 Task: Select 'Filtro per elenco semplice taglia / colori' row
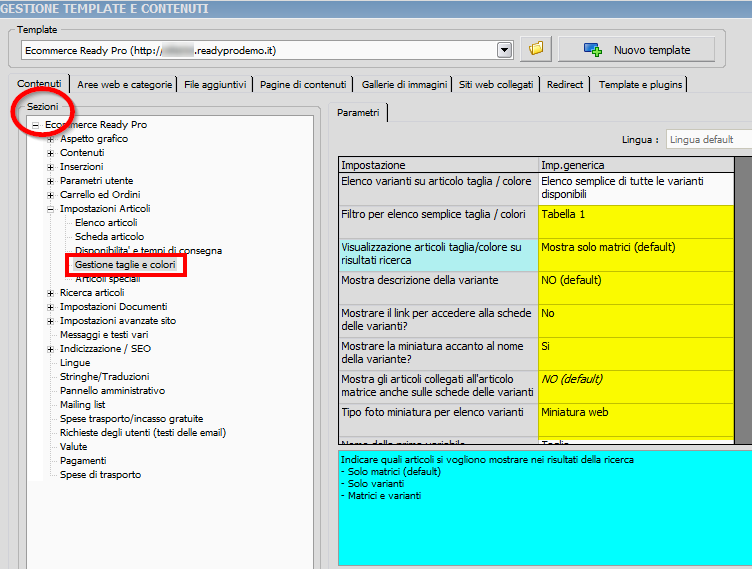[x=438, y=222]
